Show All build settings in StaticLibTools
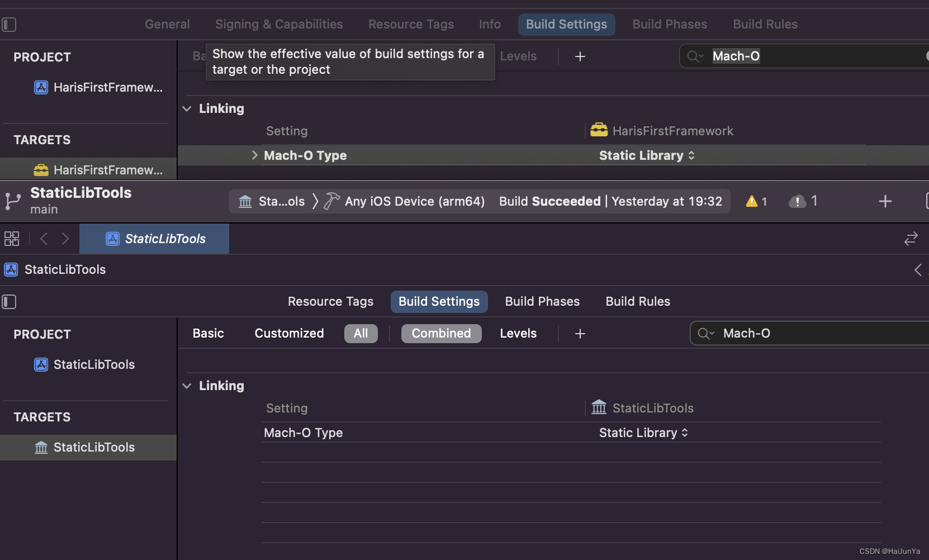Screen dimensions: 929x560 [x=361, y=334]
